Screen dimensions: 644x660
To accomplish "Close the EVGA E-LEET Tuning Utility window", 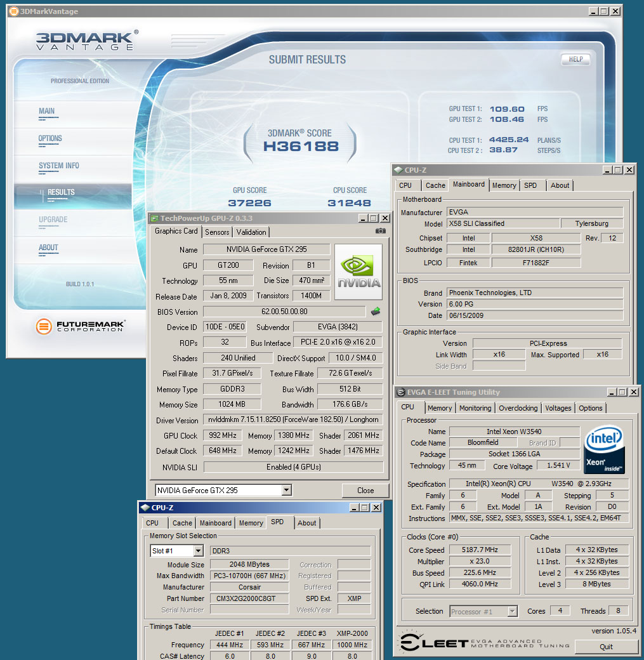I will 633,392.
